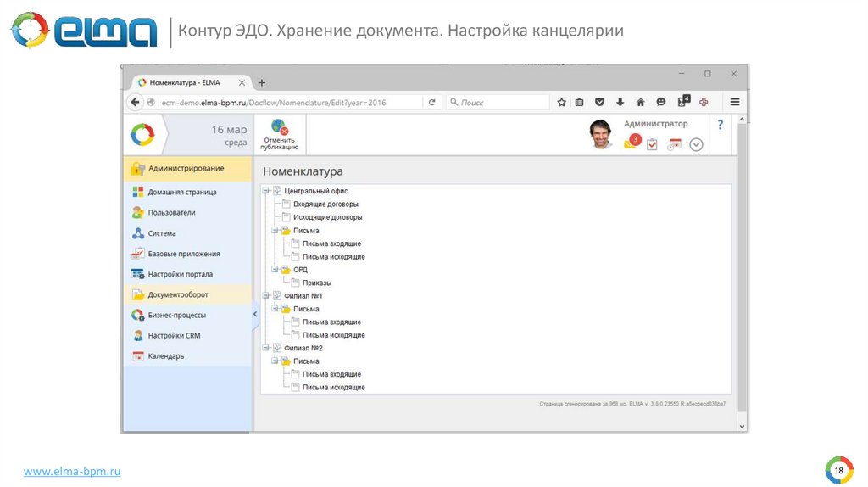Click the browser home icon

click(x=640, y=102)
